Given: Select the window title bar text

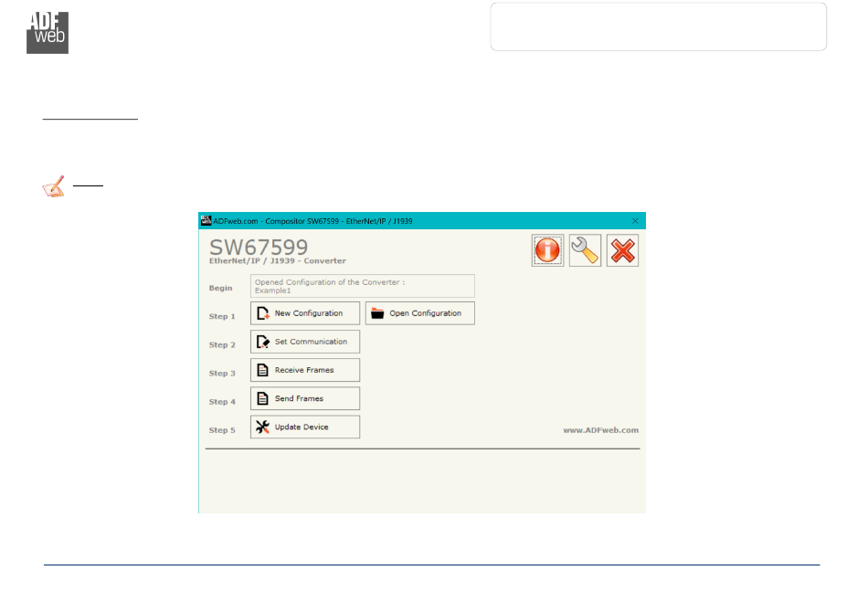Looking at the screenshot, I should click(x=312, y=221).
